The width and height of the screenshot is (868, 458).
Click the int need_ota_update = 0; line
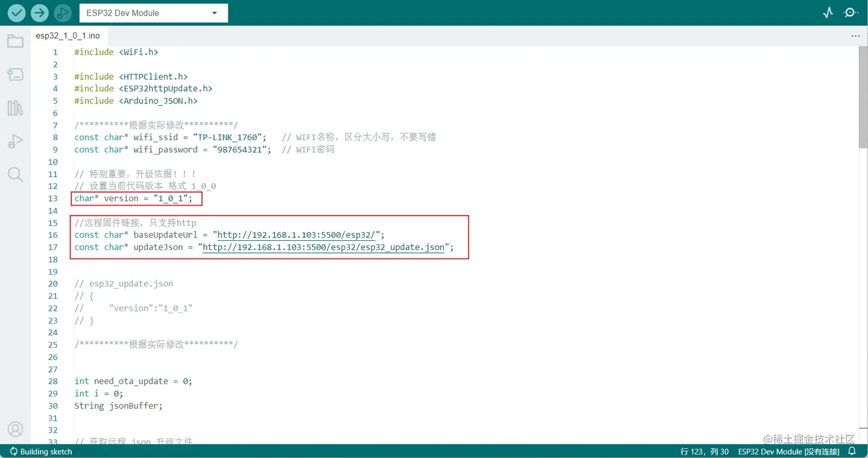[133, 381]
